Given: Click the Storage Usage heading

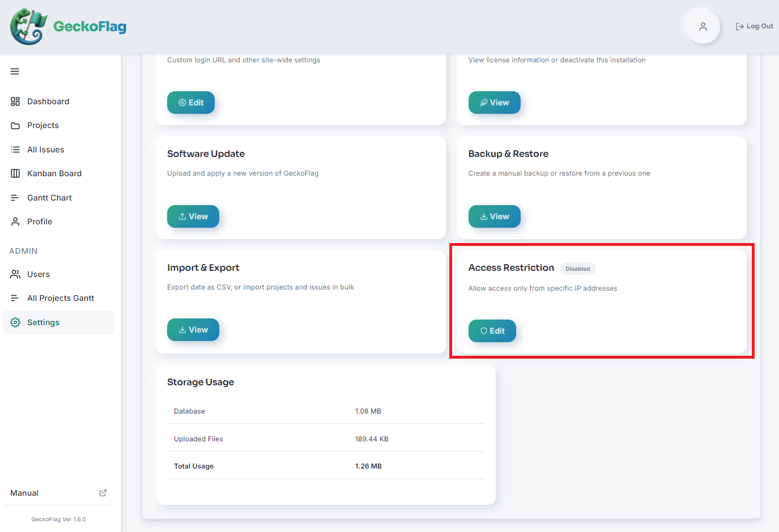Looking at the screenshot, I should (201, 382).
